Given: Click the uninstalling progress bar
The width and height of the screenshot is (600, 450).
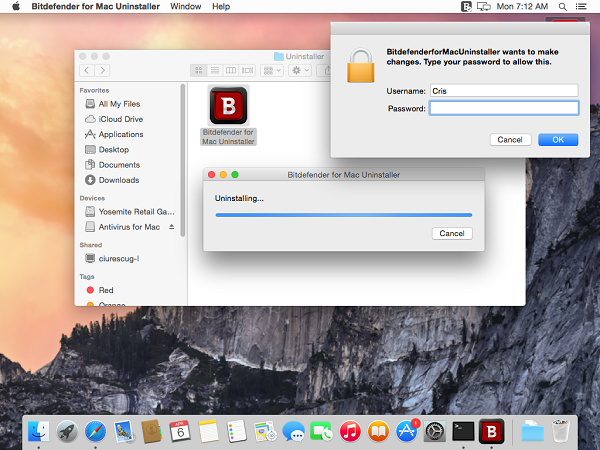Looking at the screenshot, I should click(x=343, y=214).
